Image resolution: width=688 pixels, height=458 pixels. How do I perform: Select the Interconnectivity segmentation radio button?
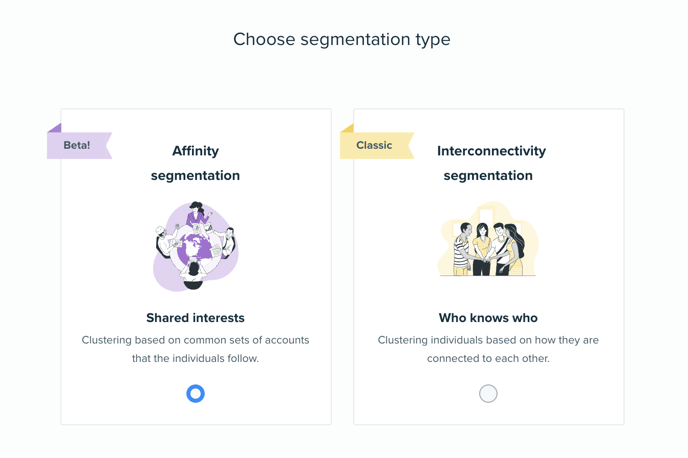[488, 394]
